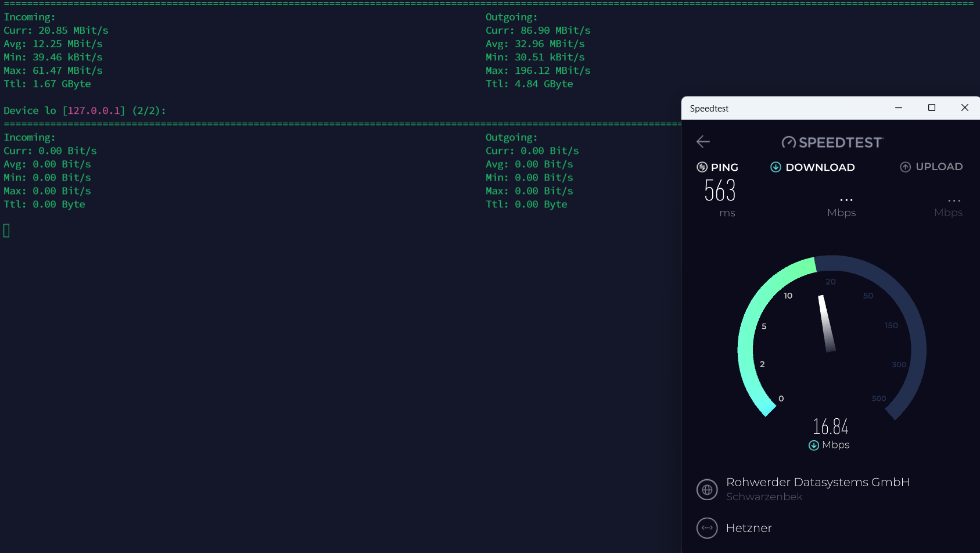The width and height of the screenshot is (980, 553).
Task: Click the connection icon beside Hetzner
Action: pyautogui.click(x=707, y=528)
